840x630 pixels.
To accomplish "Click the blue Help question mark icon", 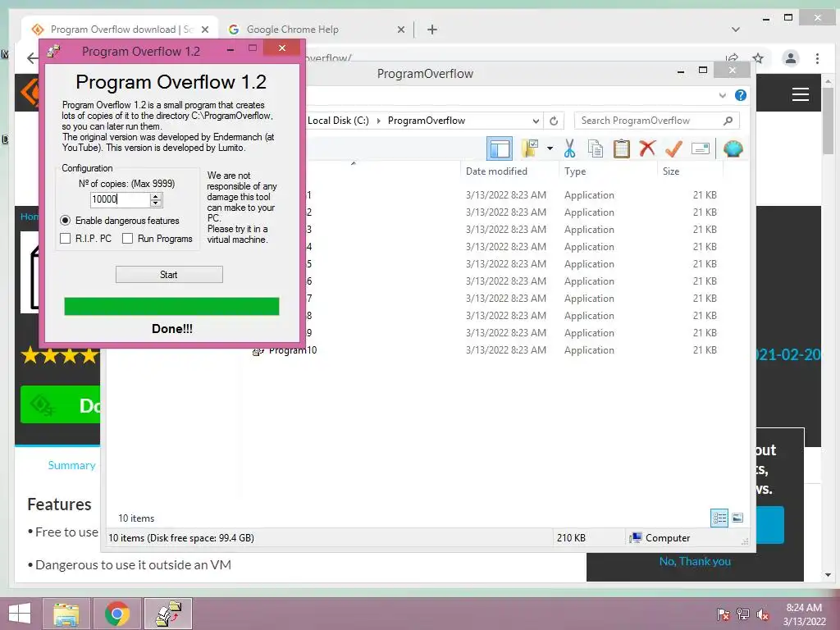I will [741, 95].
